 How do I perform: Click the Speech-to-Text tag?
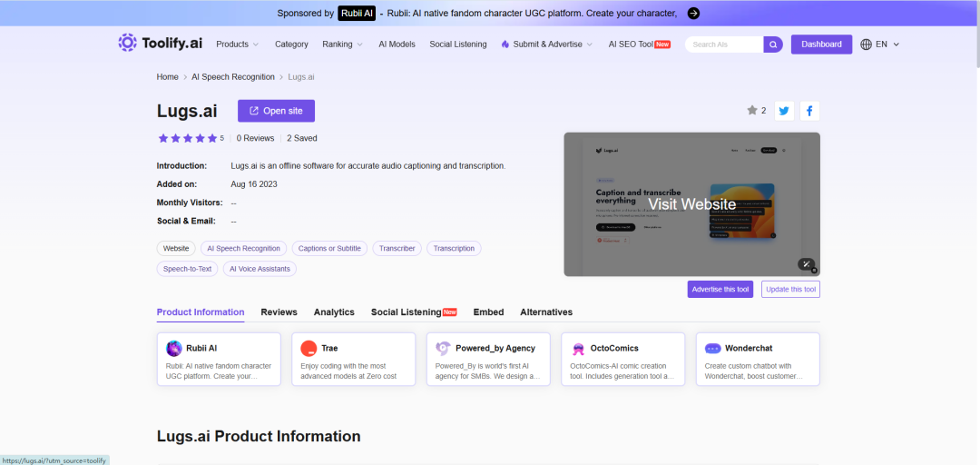pos(188,269)
